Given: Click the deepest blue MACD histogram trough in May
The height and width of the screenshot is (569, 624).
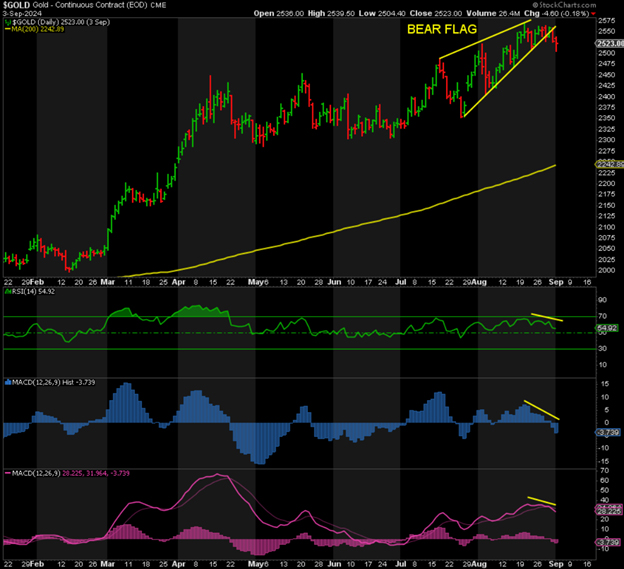Looking at the screenshot, I should click(260, 462).
